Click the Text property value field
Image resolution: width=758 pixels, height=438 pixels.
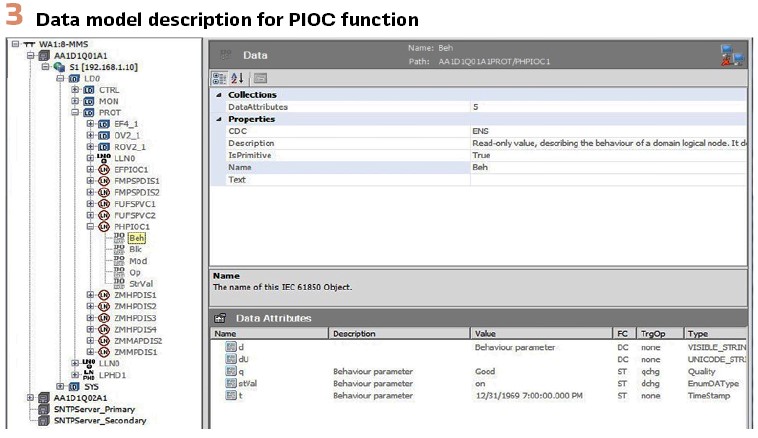pos(608,180)
